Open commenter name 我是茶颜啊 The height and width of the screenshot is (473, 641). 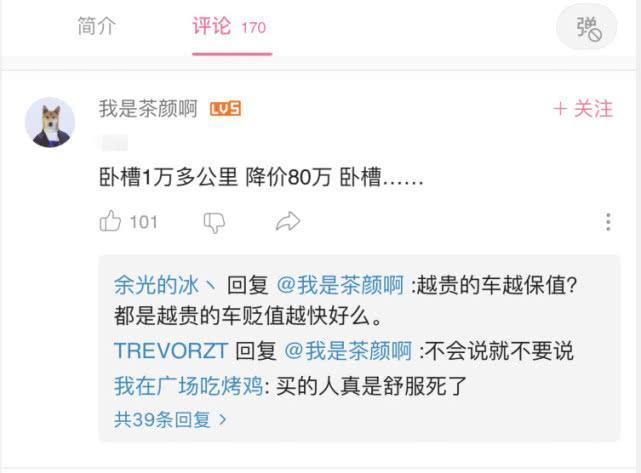[148, 109]
